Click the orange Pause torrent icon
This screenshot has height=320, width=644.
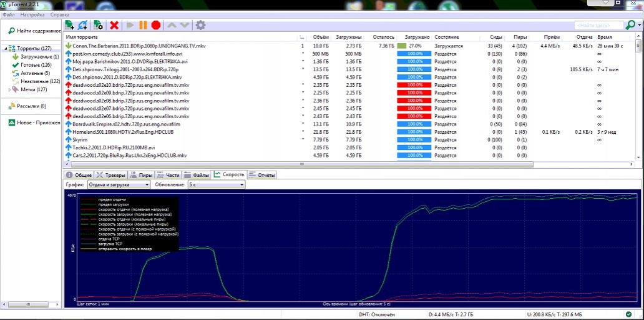[x=143, y=26]
